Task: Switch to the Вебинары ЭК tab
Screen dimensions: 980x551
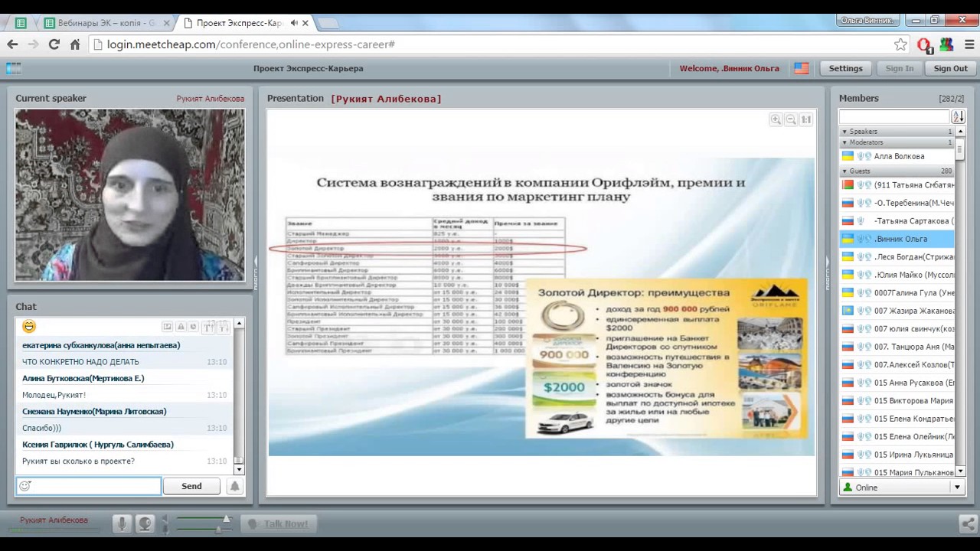Action: click(x=105, y=23)
